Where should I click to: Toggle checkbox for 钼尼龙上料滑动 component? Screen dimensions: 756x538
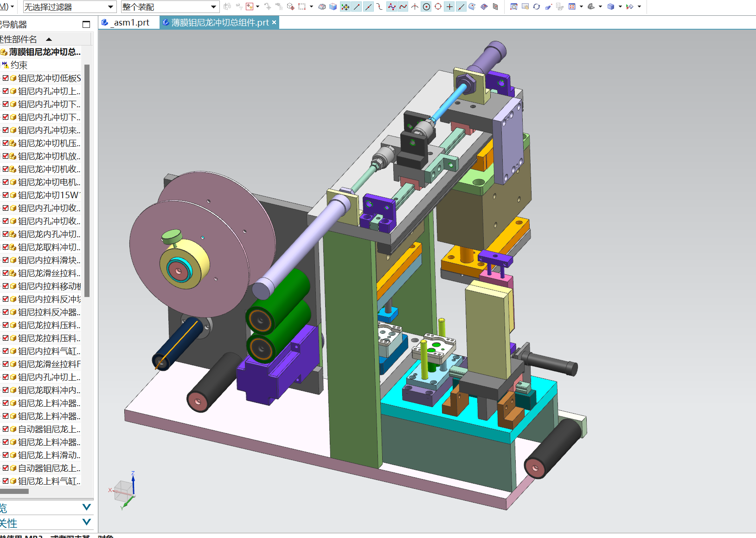point(6,455)
